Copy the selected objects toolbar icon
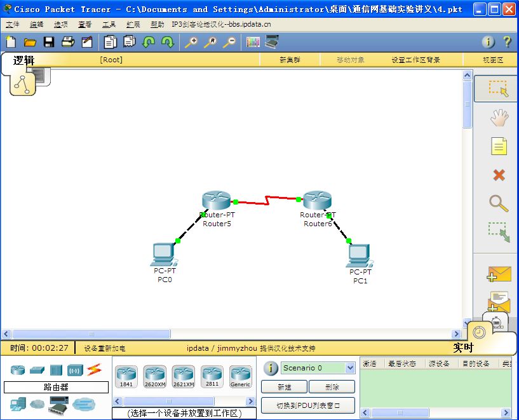This screenshot has height=420, width=519. click(x=111, y=42)
